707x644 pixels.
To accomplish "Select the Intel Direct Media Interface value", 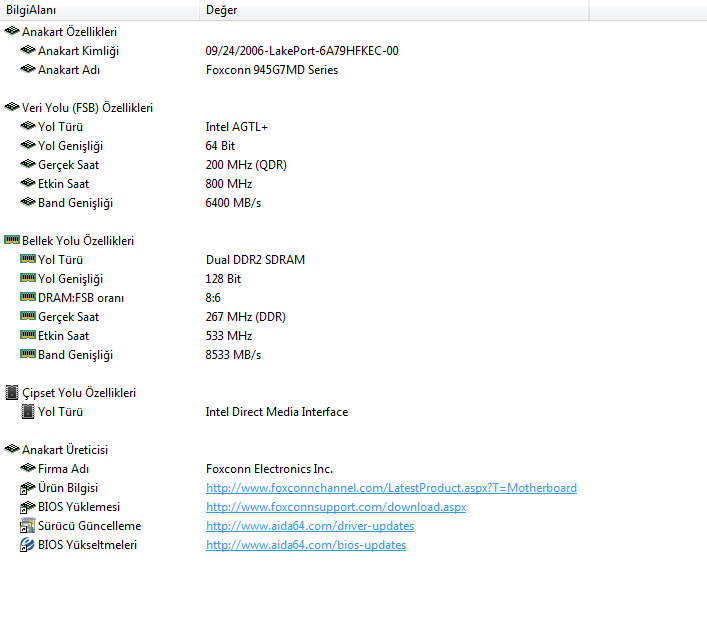I will coord(277,412).
